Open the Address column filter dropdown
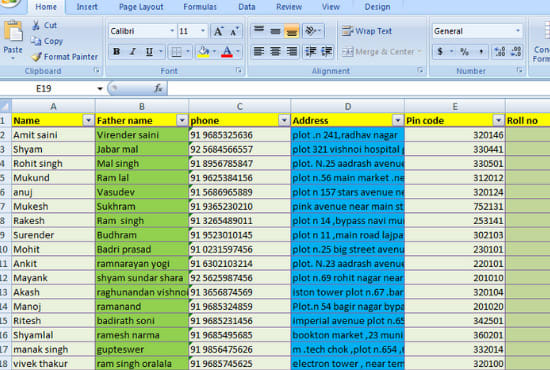Image resolution: width=550 pixels, height=370 pixels. (x=398, y=120)
